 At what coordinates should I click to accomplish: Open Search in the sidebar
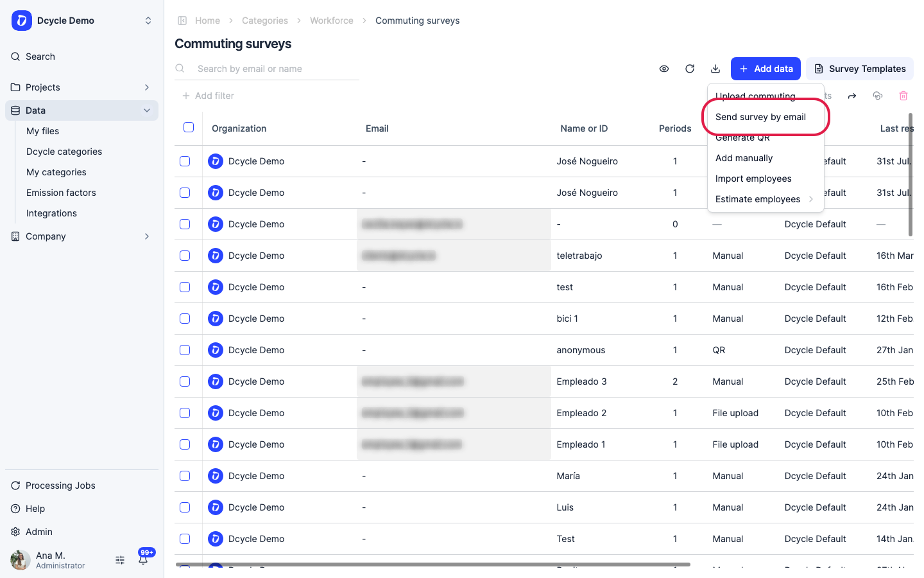[x=40, y=57]
